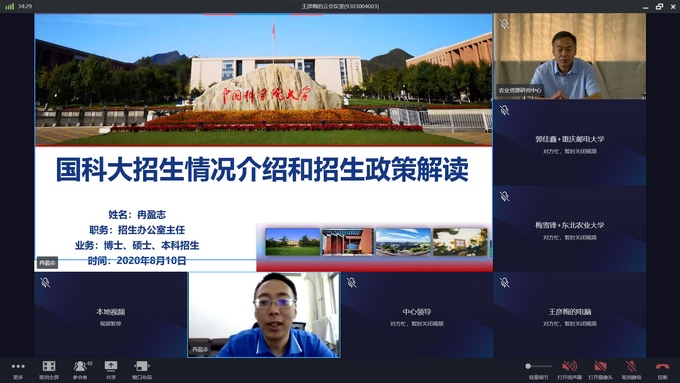The width and height of the screenshot is (680, 383).
Task: Select the 郭佳鑫+重庆邮电大学 participant tile
Action: pos(569,142)
